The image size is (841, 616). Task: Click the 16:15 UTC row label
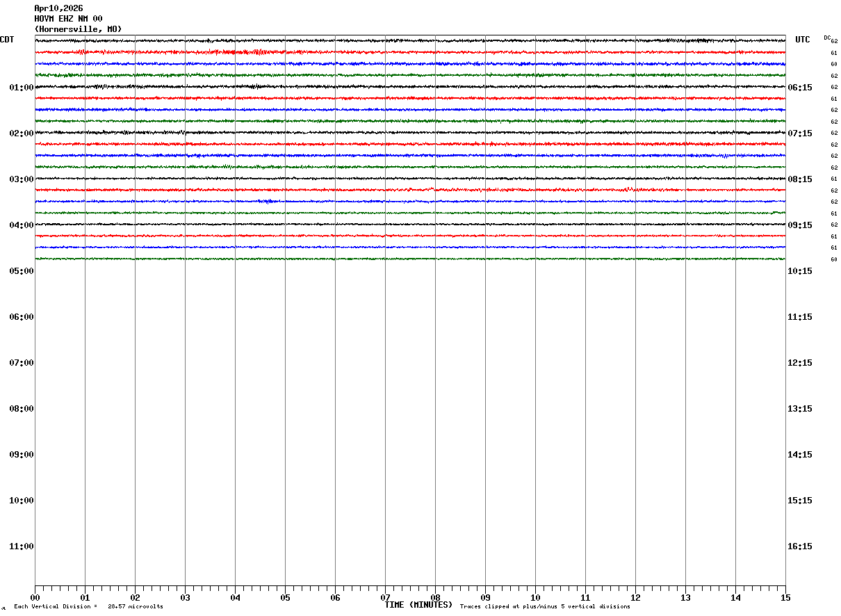click(x=799, y=546)
